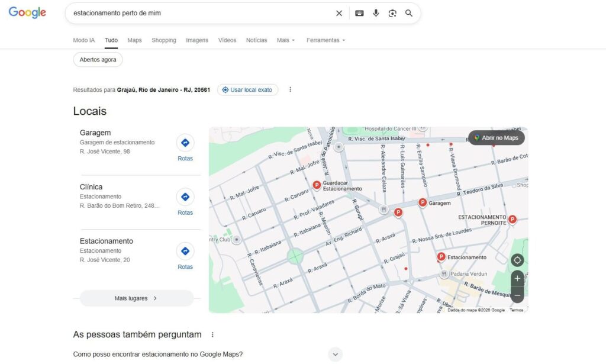
Task: Zoom in on the map with the plus icon
Action: click(517, 278)
